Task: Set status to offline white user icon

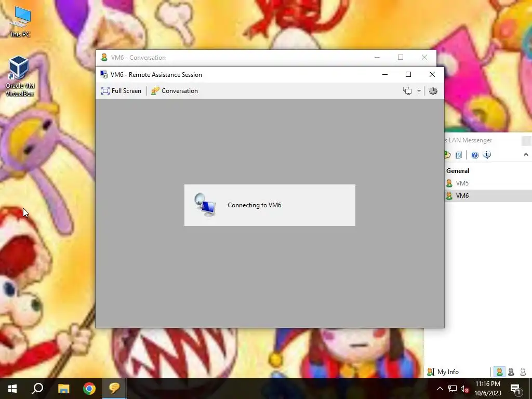Action: [523, 372]
